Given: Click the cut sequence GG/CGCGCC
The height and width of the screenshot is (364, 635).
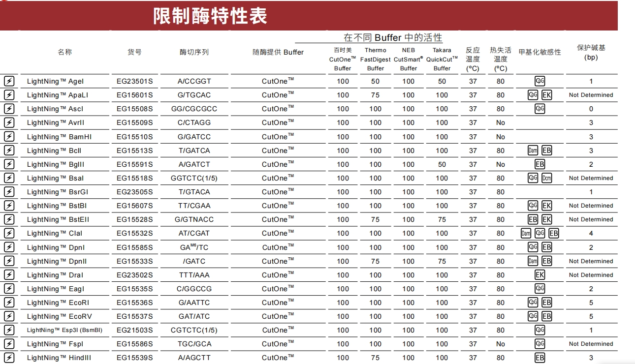Looking at the screenshot, I should point(194,109).
